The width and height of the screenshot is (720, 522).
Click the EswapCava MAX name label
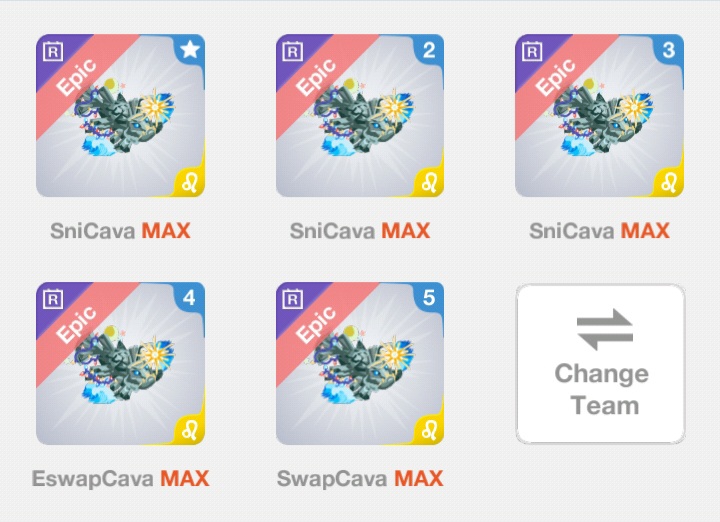pyautogui.click(x=120, y=479)
